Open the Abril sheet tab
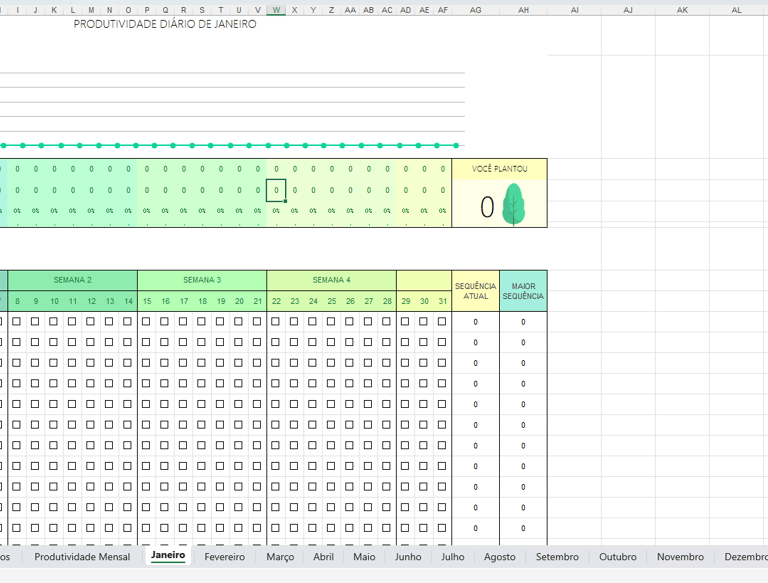 323,557
